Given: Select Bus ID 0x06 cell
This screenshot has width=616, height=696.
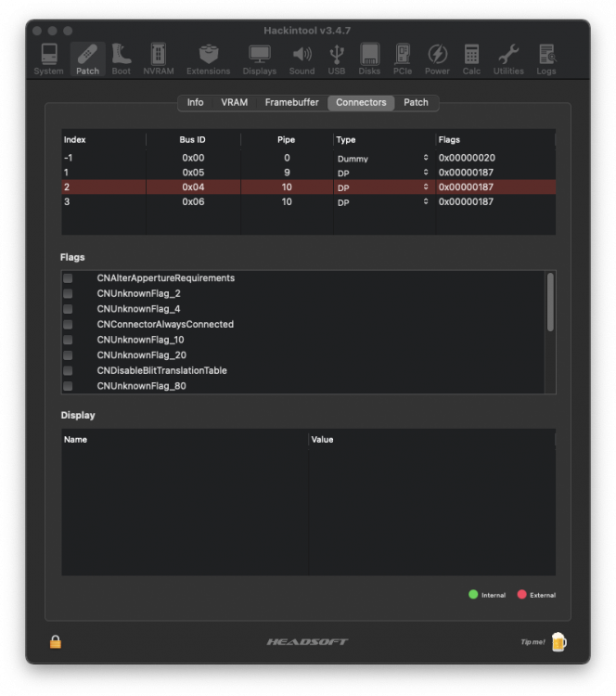Looking at the screenshot, I should tap(193, 202).
